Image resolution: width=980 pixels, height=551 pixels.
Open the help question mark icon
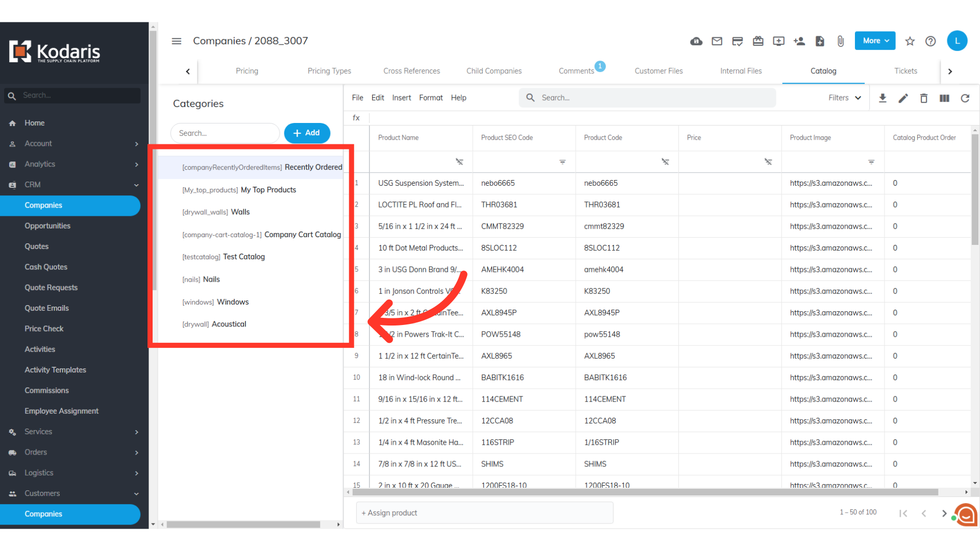point(930,41)
